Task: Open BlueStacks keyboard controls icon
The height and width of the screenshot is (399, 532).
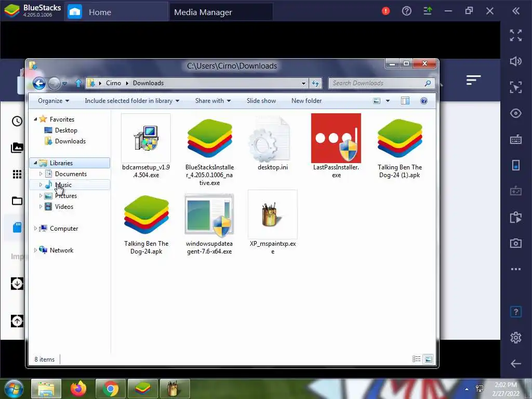Action: pos(516,139)
